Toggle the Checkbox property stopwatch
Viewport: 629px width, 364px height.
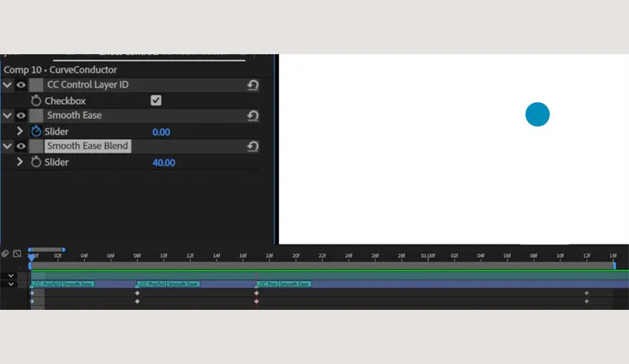36,101
